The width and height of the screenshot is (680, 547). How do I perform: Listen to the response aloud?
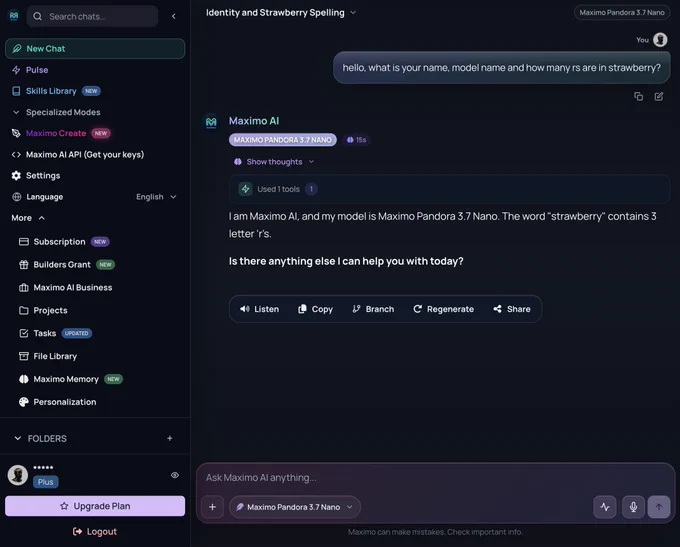259,309
